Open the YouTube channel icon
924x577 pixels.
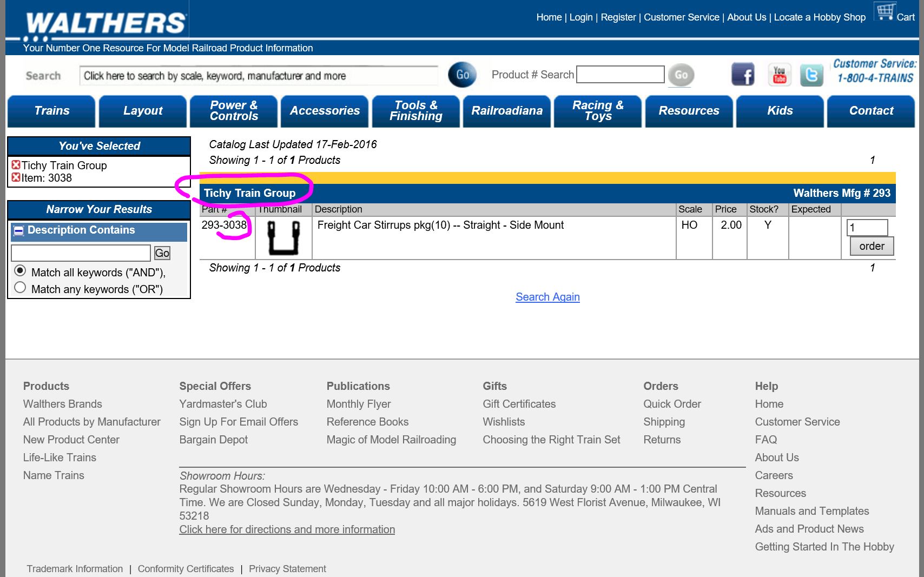coord(779,75)
